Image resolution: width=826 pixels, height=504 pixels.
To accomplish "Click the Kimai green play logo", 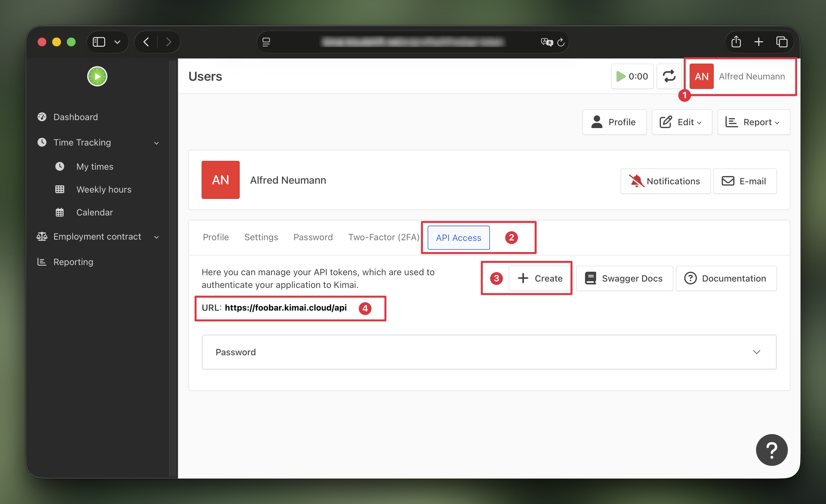I will (x=97, y=76).
